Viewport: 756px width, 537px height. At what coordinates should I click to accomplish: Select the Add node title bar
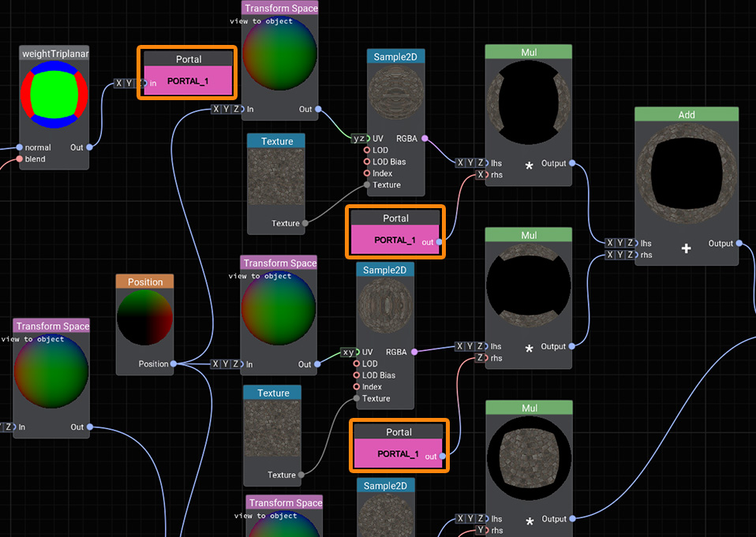(x=687, y=114)
